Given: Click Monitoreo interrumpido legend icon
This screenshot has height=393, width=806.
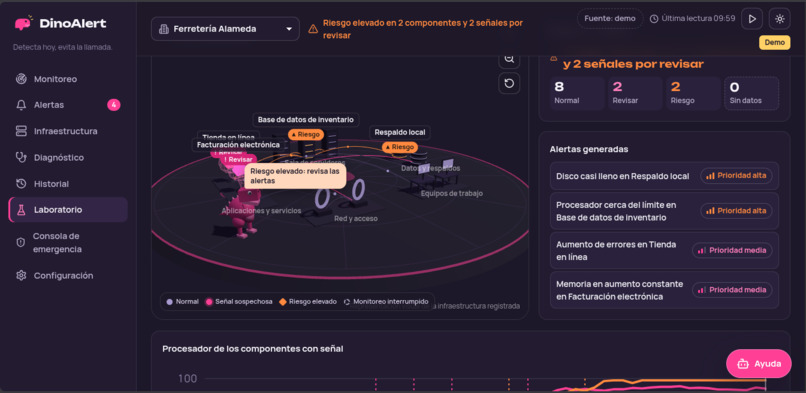Looking at the screenshot, I should coord(347,302).
